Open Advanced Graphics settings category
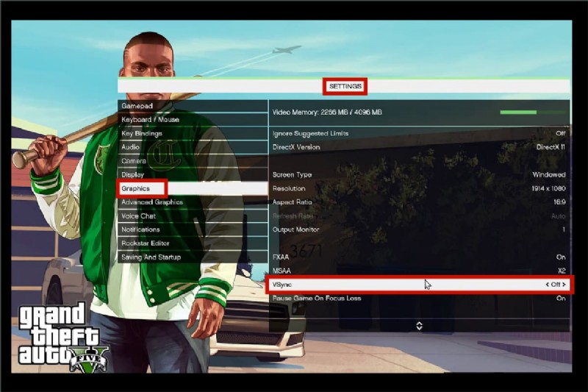 (193, 202)
